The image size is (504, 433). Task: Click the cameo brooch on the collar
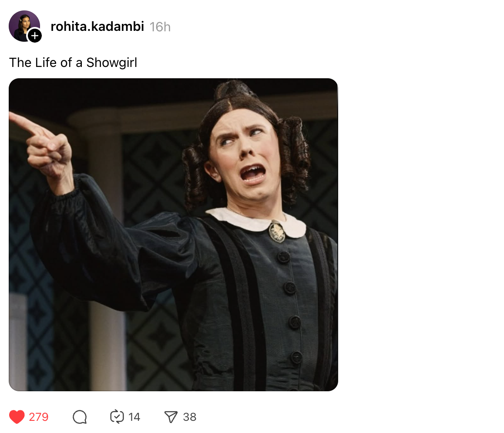click(277, 232)
